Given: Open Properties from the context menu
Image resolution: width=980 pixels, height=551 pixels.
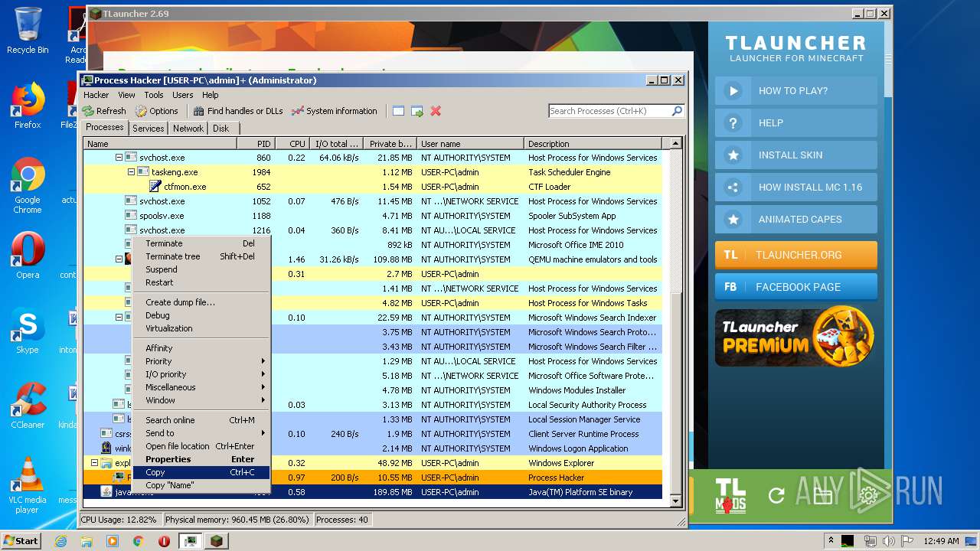Looking at the screenshot, I should (201, 459).
